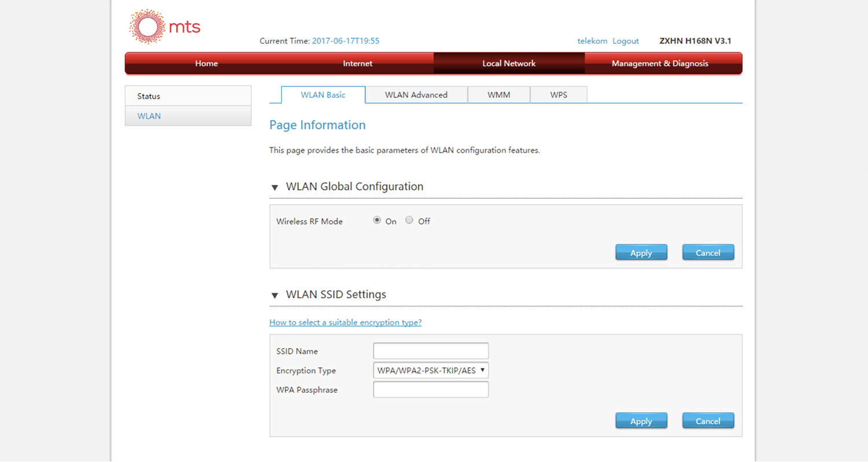Open the Internet menu
868x462 pixels.
357,64
